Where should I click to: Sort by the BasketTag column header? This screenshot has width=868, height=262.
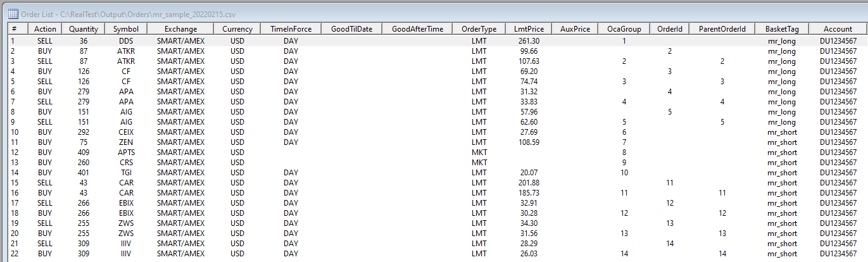pos(782,29)
